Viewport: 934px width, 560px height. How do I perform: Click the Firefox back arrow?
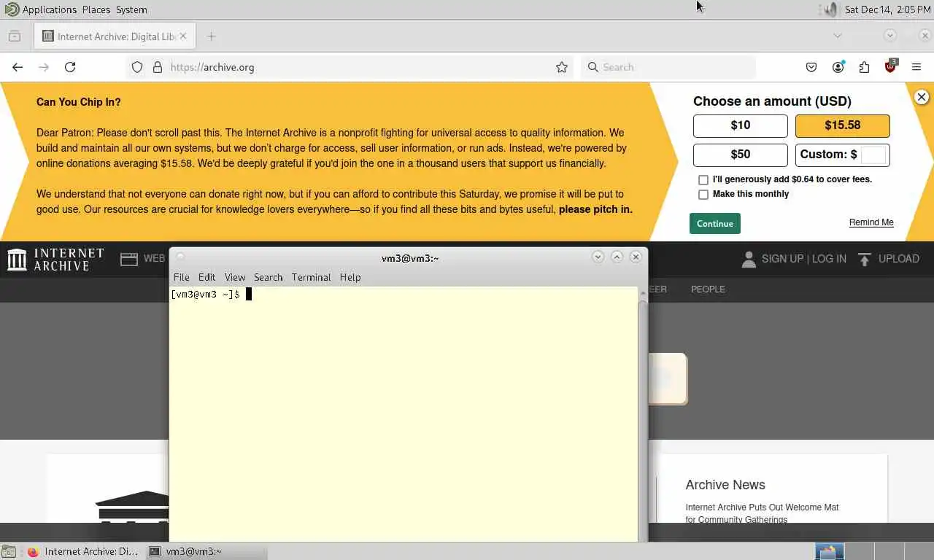point(18,67)
